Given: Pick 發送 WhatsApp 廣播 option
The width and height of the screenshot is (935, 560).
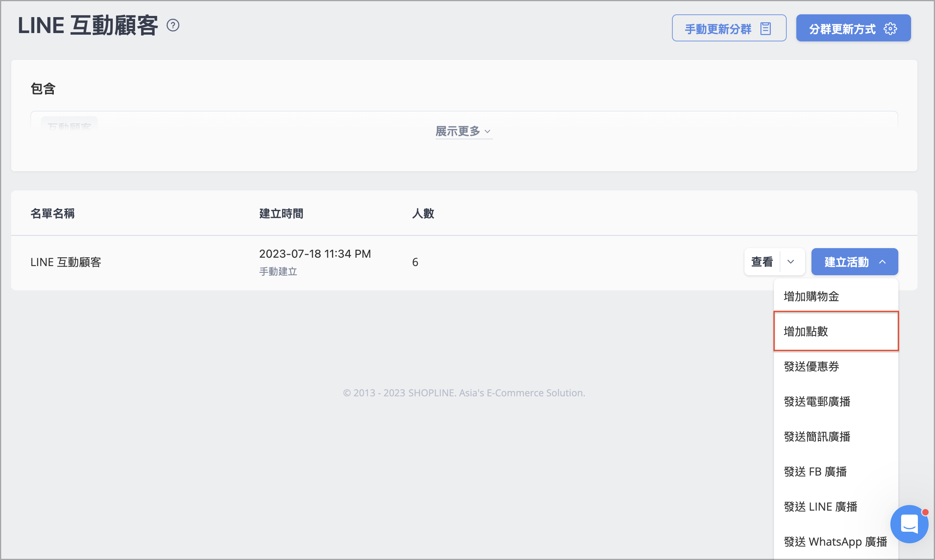Looking at the screenshot, I should [x=836, y=541].
